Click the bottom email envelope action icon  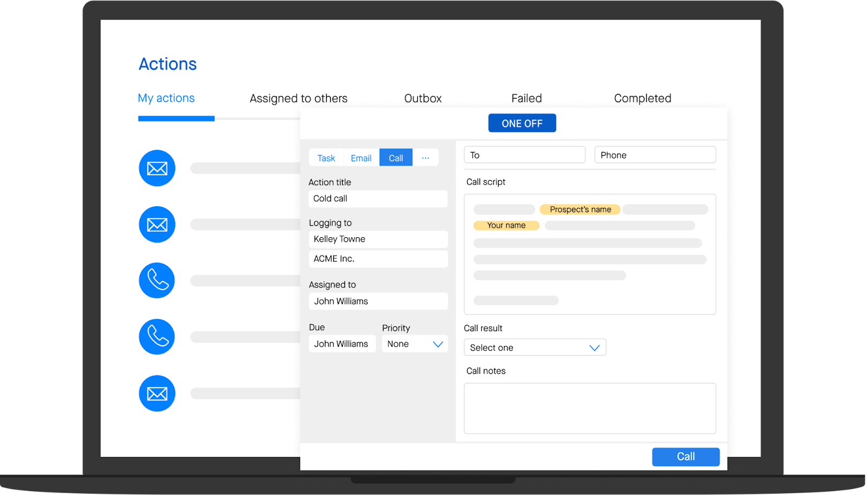click(157, 394)
